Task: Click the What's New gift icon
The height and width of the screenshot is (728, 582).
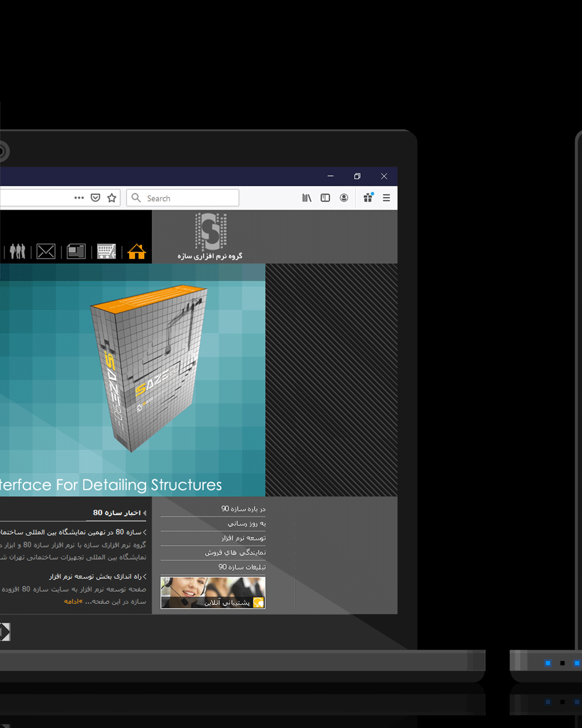Action: pos(368,198)
